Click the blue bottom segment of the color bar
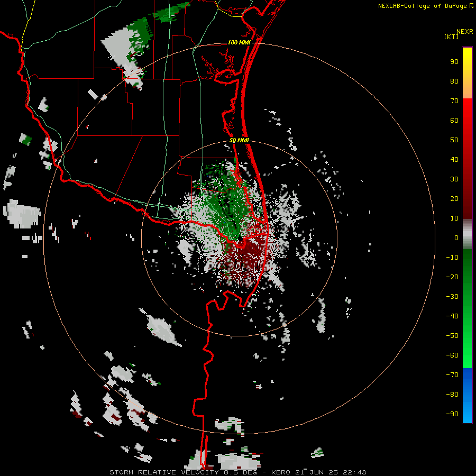The image size is (476, 476). coord(467,396)
